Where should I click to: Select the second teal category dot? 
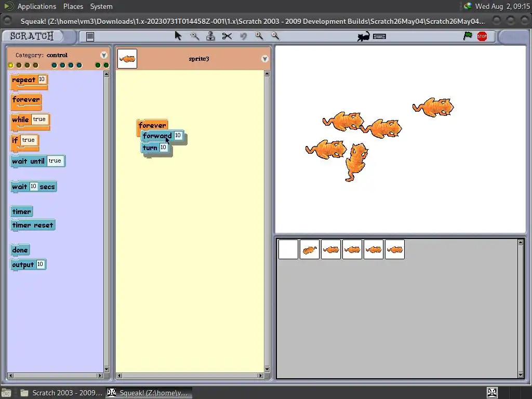pyautogui.click(x=62, y=65)
